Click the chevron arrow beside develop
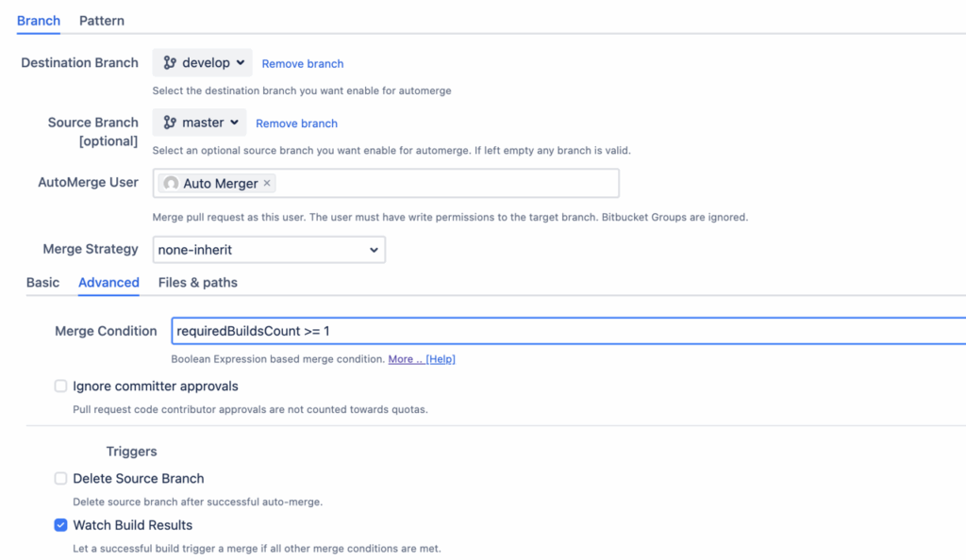 (241, 63)
